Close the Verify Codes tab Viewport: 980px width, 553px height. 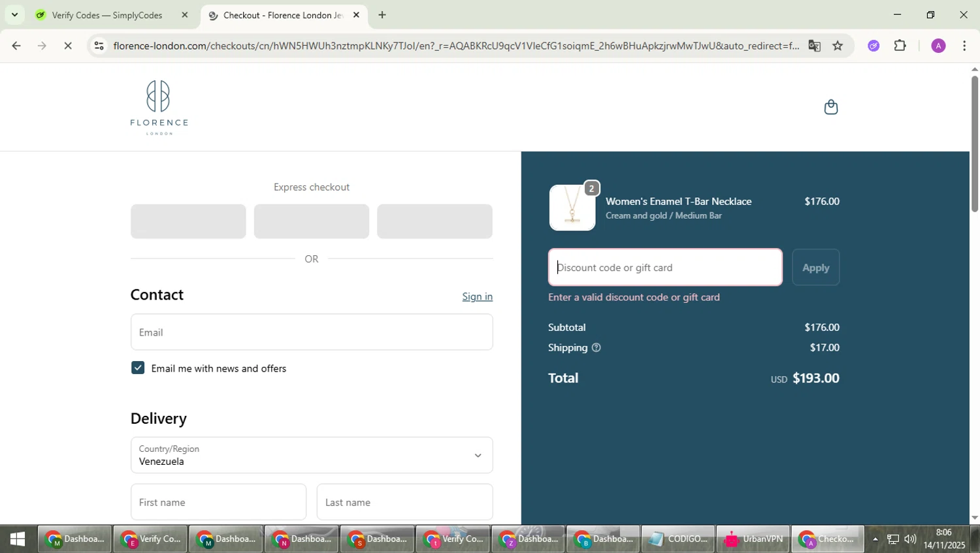pos(185,15)
